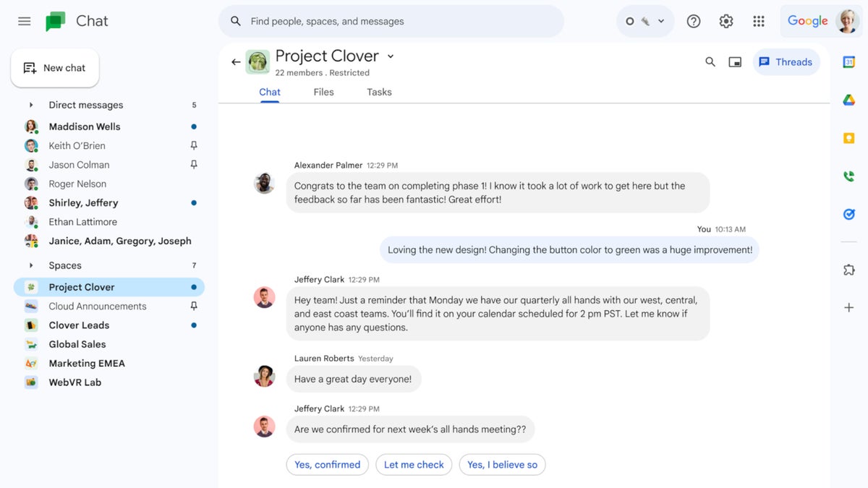Open the Help question mark icon
The height and width of the screenshot is (488, 868).
tap(694, 21)
